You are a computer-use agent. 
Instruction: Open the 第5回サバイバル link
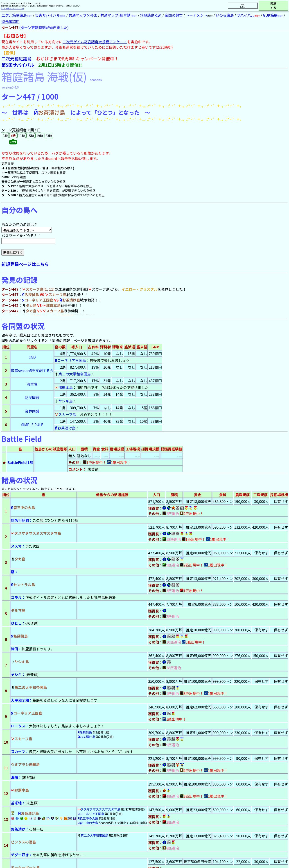18,65
